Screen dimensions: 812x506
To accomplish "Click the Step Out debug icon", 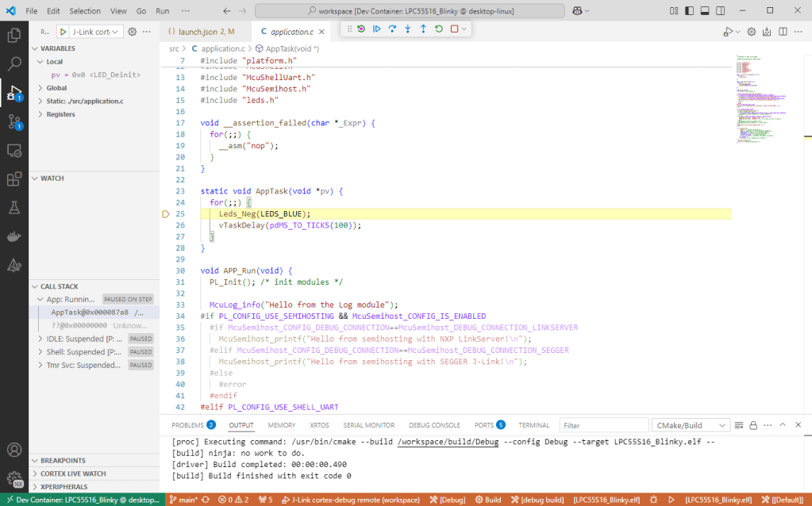I will (423, 29).
